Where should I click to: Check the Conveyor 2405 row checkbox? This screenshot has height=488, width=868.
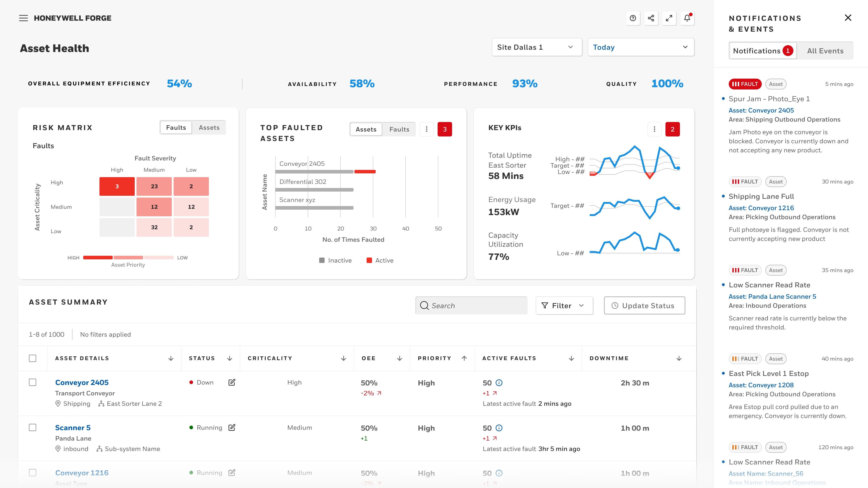click(x=33, y=382)
